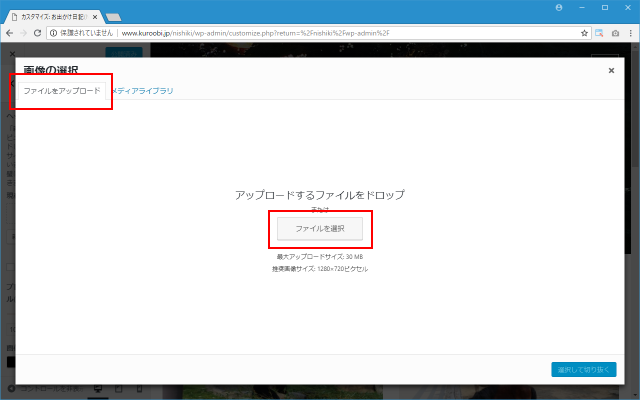Click the 推奨画像サイズ 1280×720 text
Screen dimensions: 640x400
[320, 269]
